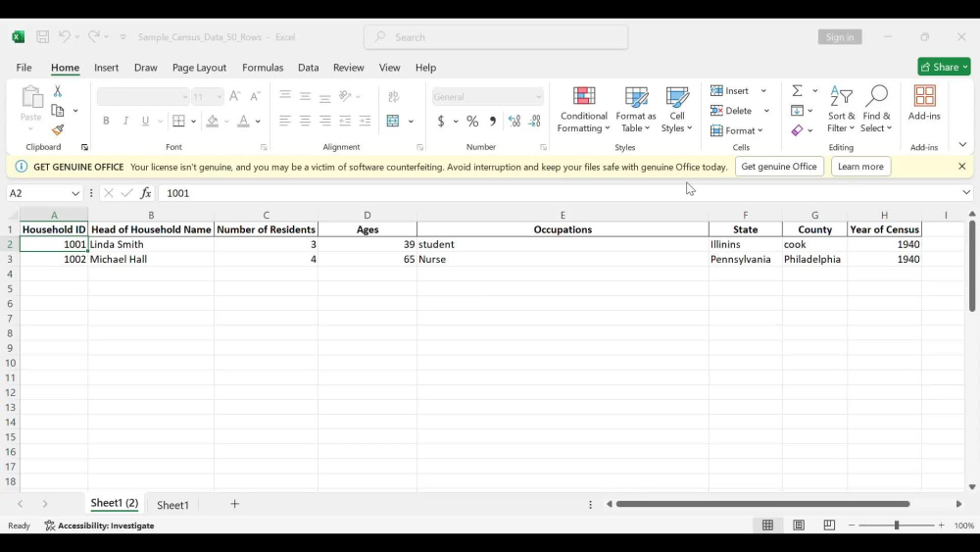Click the Search box in title bar
980x552 pixels.
pos(496,37)
